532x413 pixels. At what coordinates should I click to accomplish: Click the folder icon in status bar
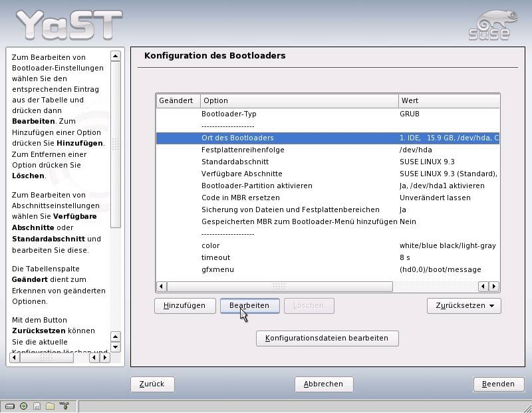pos(50,406)
